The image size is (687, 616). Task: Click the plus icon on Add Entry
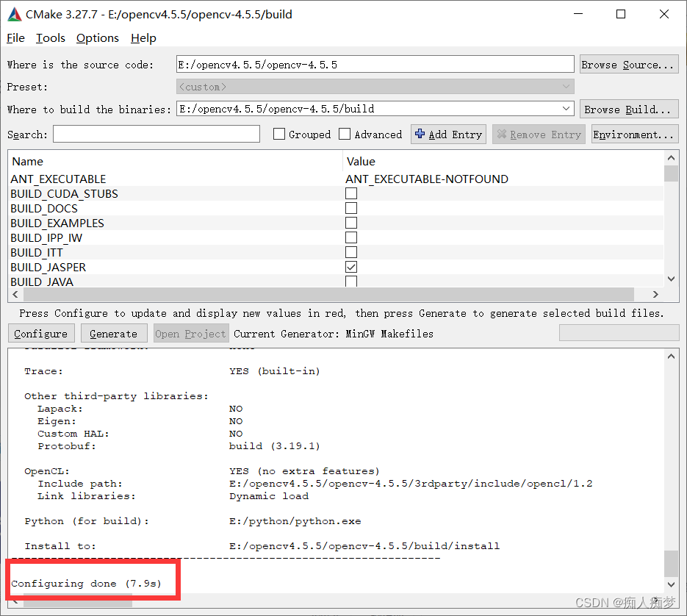tap(420, 134)
